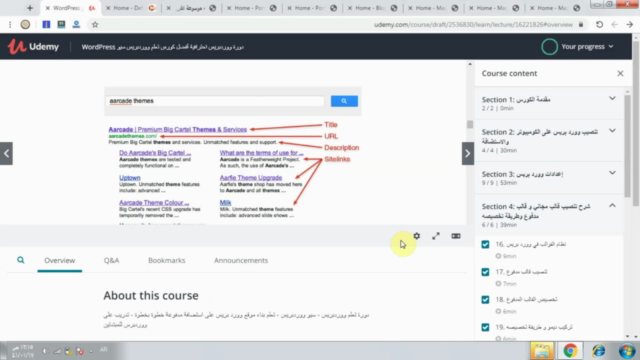640x360 pixels.
Task: Open File Explorer from the taskbar
Action: pyautogui.click(x=542, y=351)
